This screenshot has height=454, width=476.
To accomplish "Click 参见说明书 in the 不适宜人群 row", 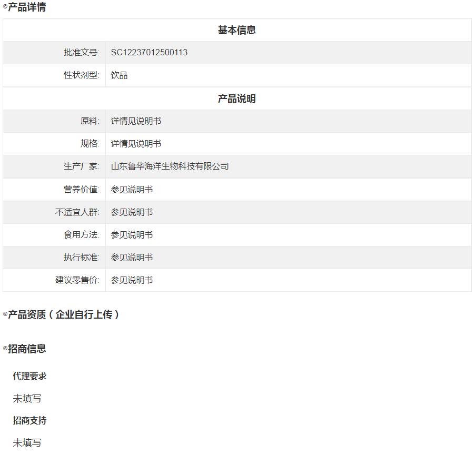I will coord(132,212).
